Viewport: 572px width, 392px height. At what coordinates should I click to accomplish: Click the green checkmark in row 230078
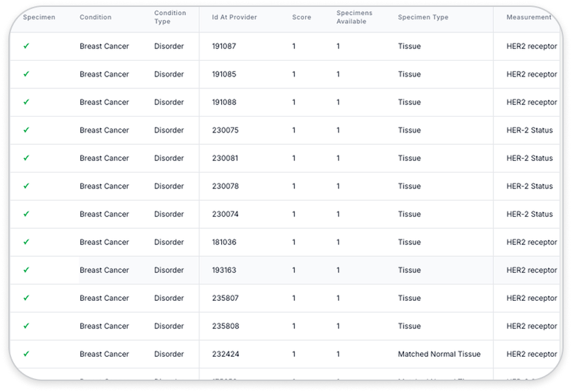tap(26, 186)
